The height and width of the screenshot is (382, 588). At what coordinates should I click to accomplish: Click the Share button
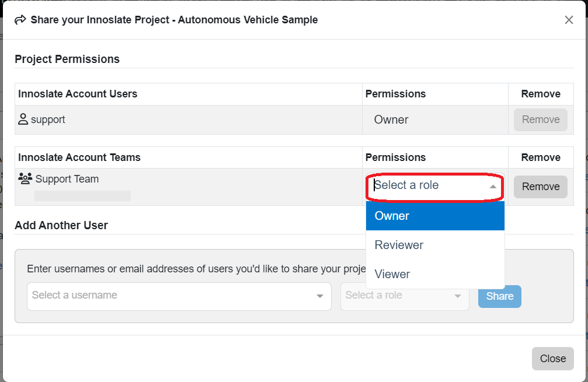pos(499,296)
